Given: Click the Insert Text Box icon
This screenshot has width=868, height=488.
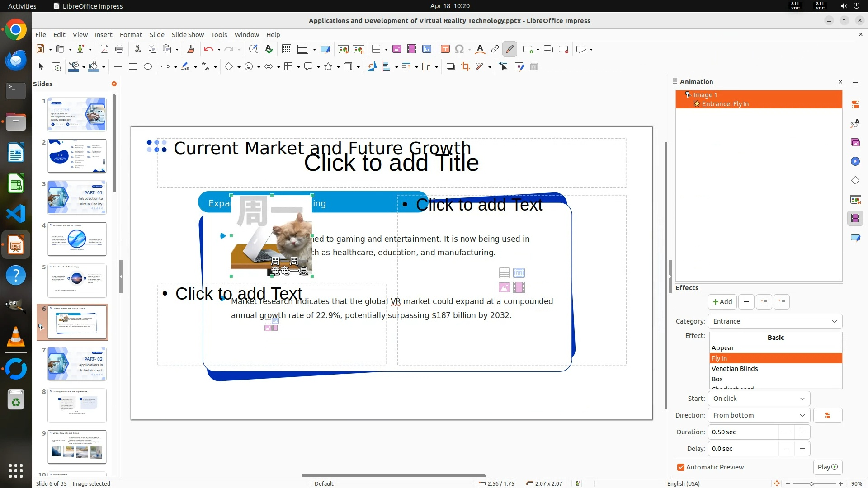Looking at the screenshot, I should pos(445,49).
